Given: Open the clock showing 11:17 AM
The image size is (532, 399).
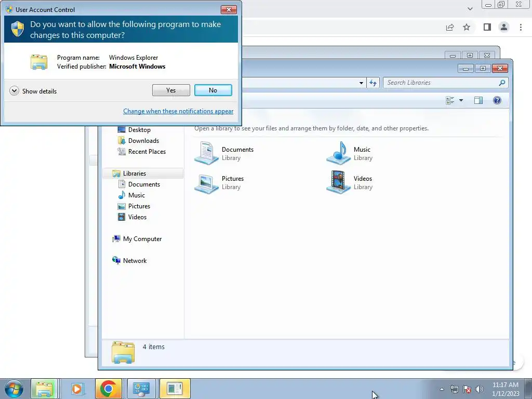Looking at the screenshot, I should (x=506, y=389).
